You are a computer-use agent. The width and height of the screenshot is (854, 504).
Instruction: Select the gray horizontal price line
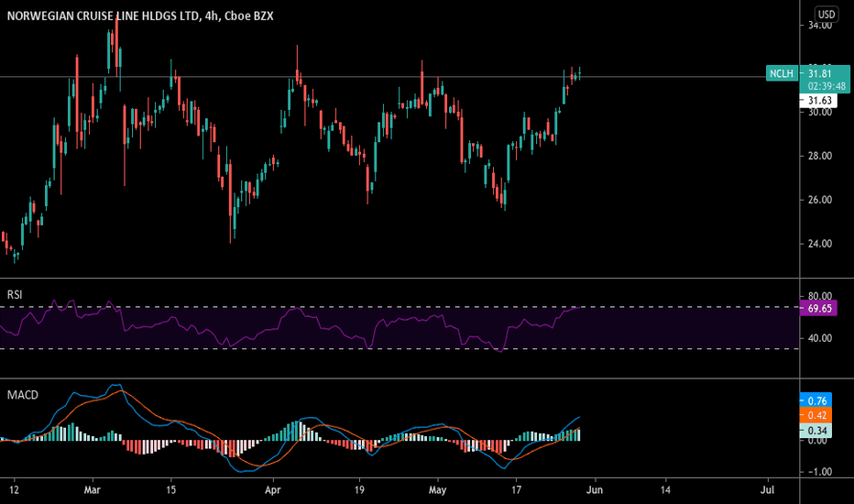[x=400, y=77]
